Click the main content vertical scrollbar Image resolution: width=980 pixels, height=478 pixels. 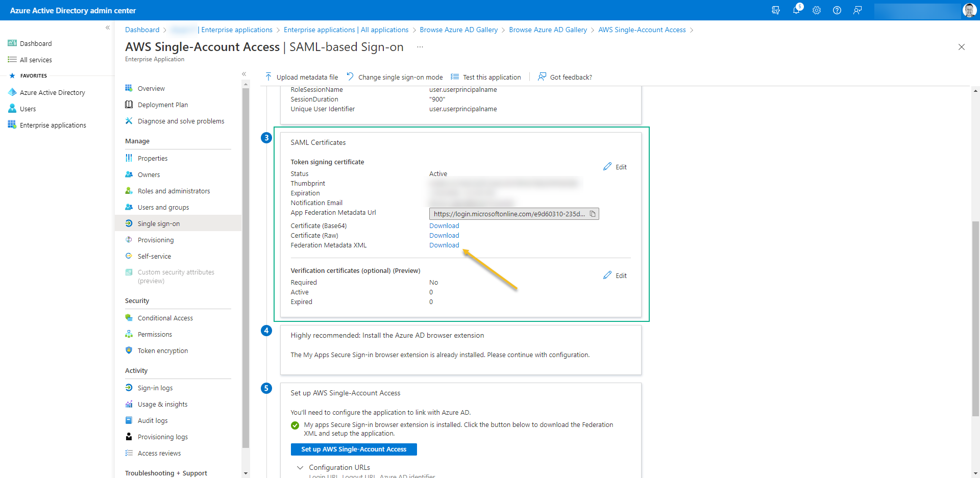[975, 319]
